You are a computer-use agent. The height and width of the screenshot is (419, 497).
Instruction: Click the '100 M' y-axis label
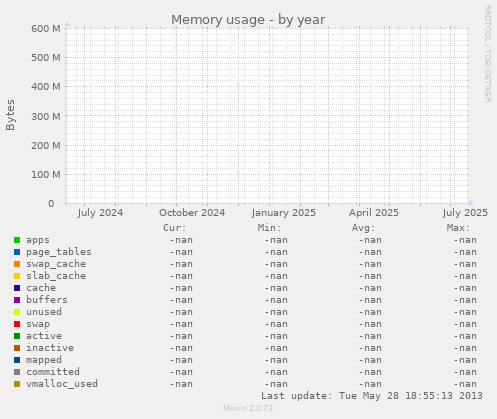click(x=46, y=175)
